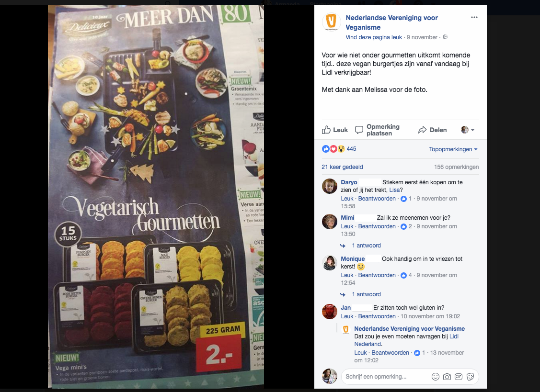Focus the Schrijf een opmerking input field
The width and height of the screenshot is (540, 392).
[x=386, y=377]
